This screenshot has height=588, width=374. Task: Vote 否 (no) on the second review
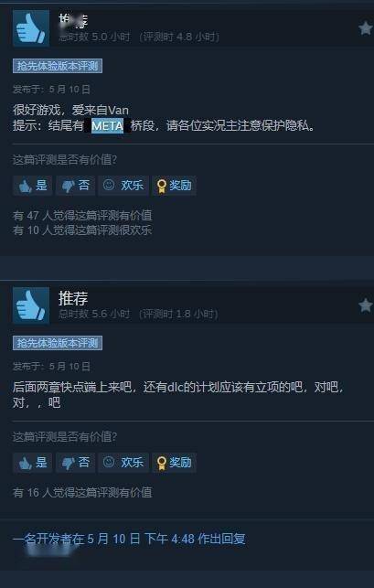pos(75,463)
